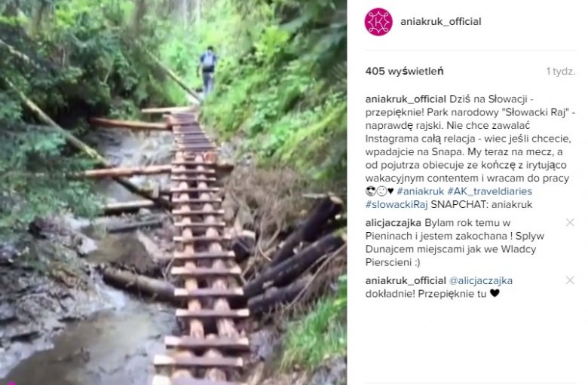
Task: Click the 1 tydz. post timestamp
Action: pyautogui.click(x=560, y=72)
